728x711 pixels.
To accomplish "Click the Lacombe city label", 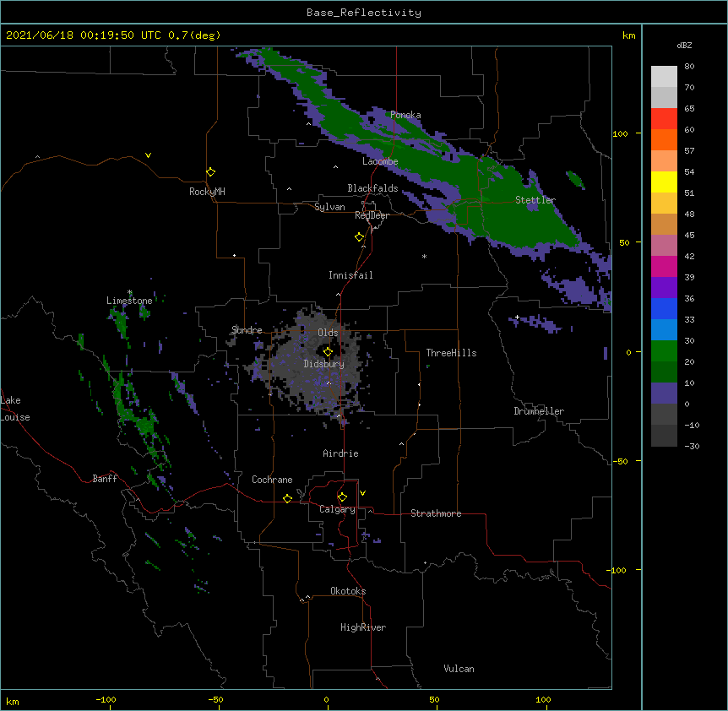I will [x=380, y=161].
